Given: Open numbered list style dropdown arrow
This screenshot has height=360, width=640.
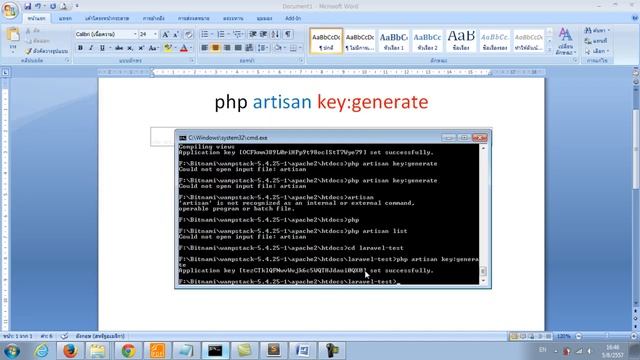Looking at the screenshot, I should point(228,34).
